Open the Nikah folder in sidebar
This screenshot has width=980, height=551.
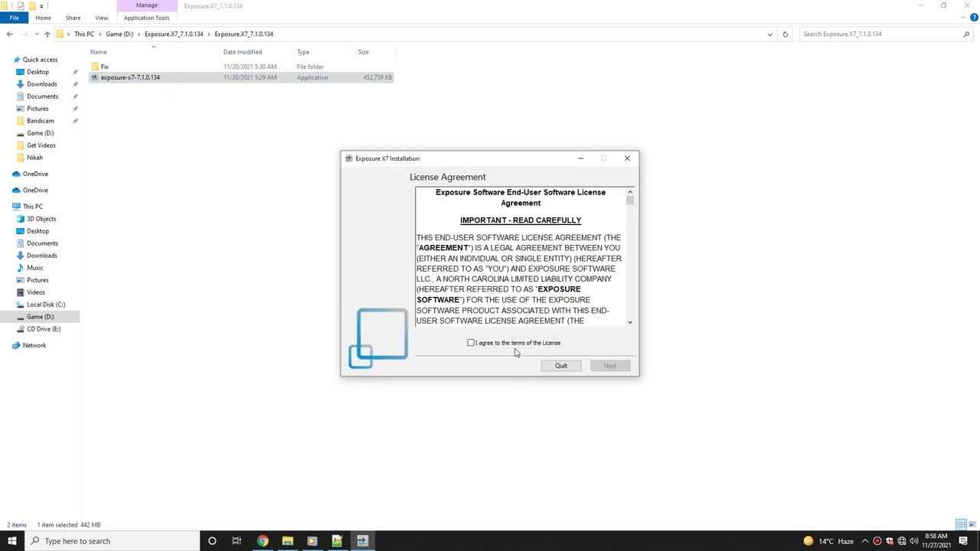tap(34, 158)
